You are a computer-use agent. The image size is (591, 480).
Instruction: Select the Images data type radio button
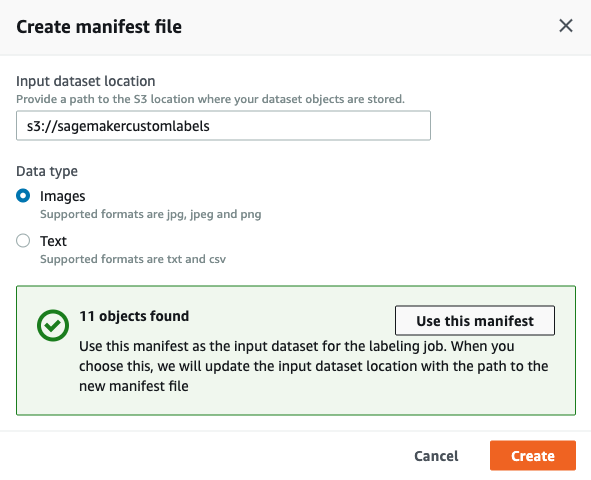click(23, 196)
